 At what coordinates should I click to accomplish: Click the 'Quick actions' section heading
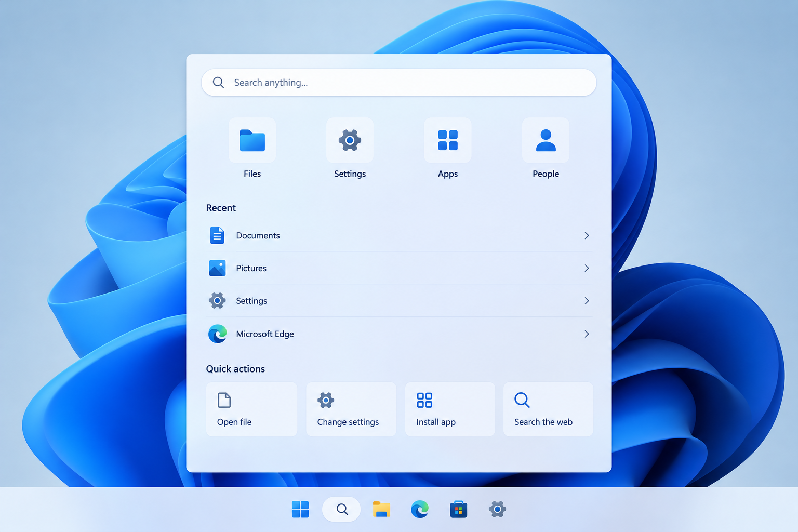(235, 369)
